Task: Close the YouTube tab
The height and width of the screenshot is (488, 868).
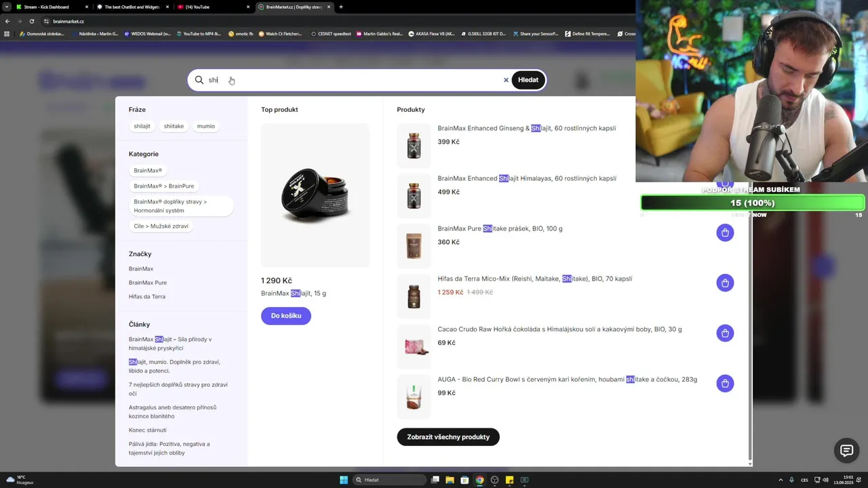Action: click(x=248, y=7)
